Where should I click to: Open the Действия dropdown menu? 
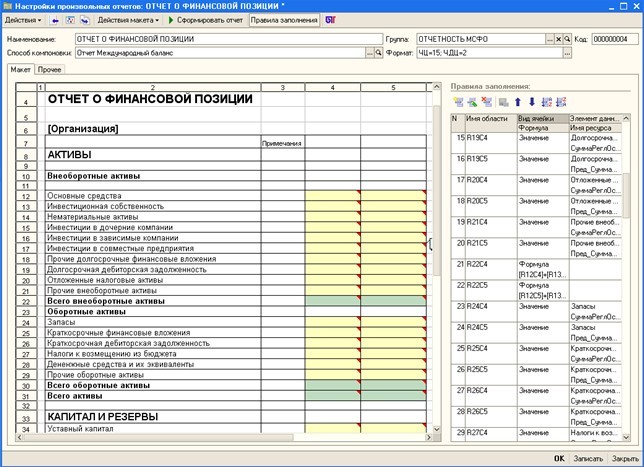[x=24, y=20]
